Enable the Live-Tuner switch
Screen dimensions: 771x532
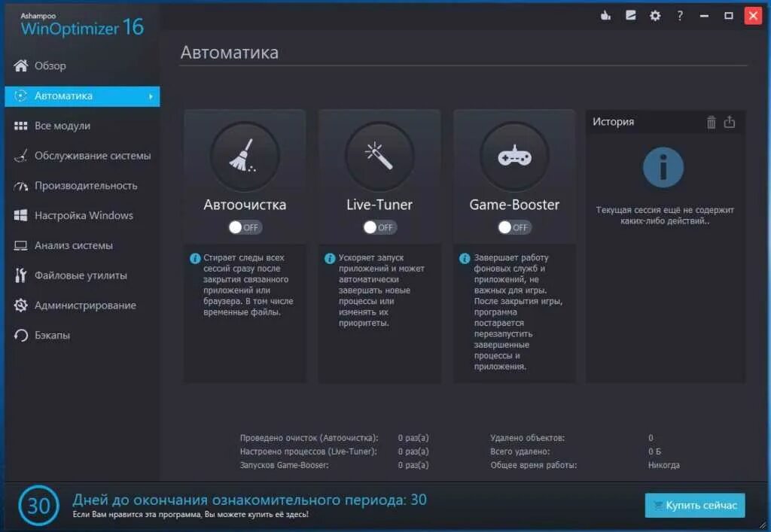(x=379, y=227)
